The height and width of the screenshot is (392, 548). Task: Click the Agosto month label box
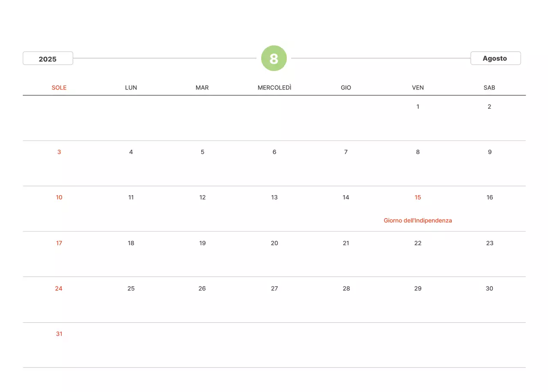(495, 58)
